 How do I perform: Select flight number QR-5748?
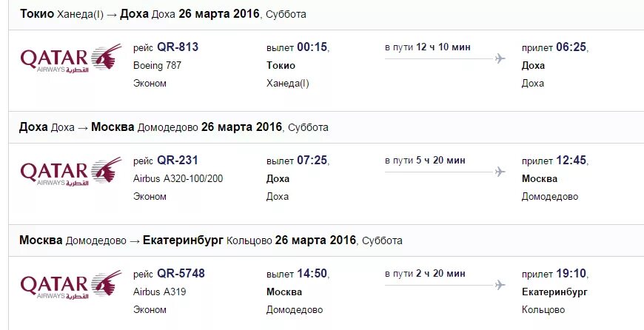pyautogui.click(x=181, y=273)
